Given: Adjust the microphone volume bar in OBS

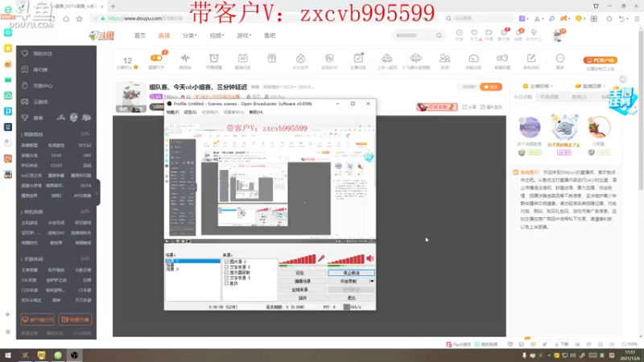Looking at the screenshot, I should (x=298, y=259).
